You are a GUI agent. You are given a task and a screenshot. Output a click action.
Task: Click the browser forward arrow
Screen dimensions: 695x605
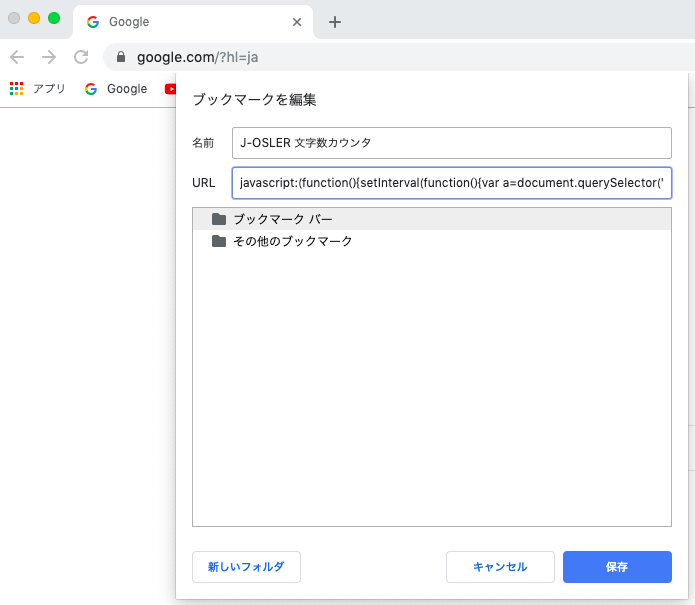[x=49, y=57]
